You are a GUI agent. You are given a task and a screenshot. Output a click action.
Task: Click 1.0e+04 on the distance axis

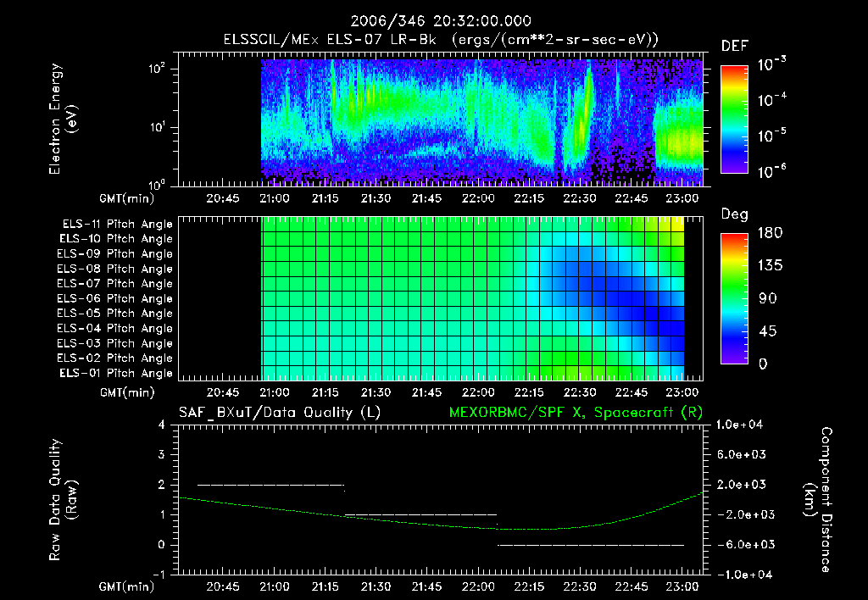[740, 425]
